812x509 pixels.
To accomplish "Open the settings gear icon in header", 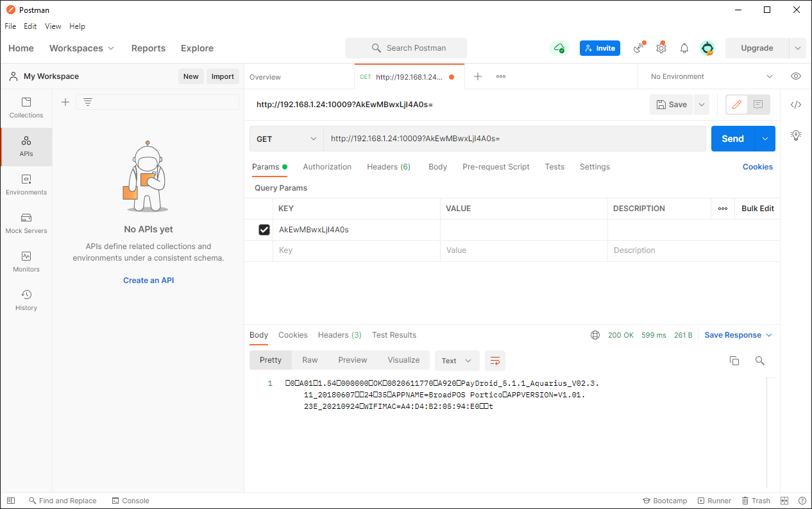I will point(661,48).
